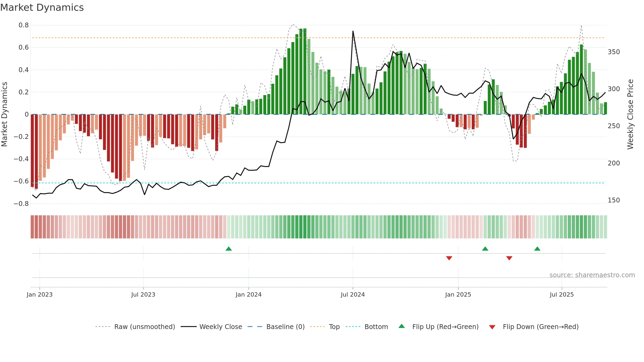This screenshot has width=644, height=362.
Task: Click the Jan 2025 x-axis label
Action: click(458, 294)
